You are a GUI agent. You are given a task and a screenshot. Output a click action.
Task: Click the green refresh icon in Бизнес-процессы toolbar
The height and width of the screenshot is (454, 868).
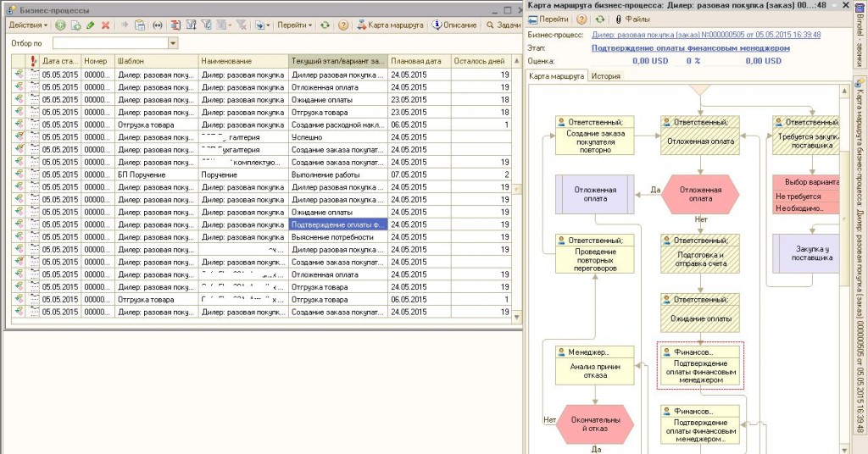[x=325, y=25]
